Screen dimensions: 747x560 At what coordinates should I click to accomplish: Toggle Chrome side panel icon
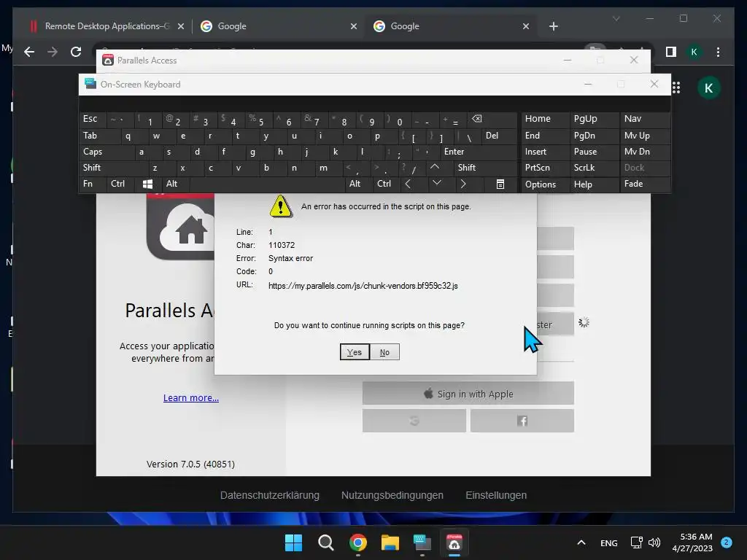click(671, 52)
